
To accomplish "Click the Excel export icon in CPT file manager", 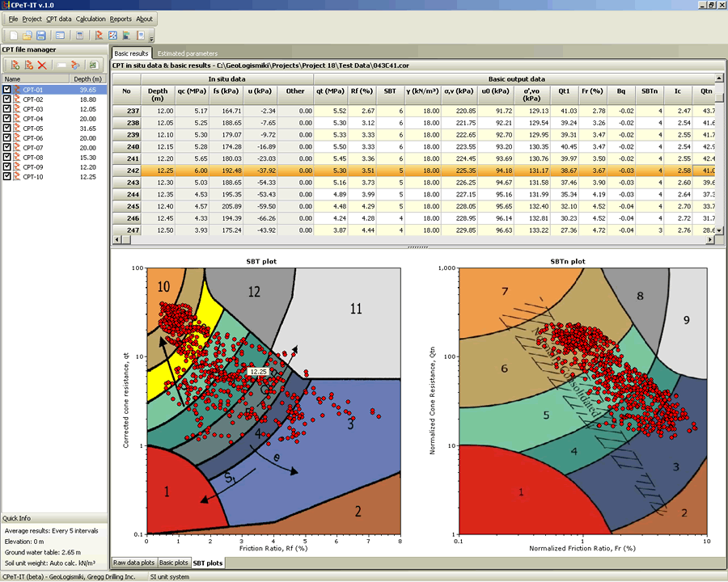I will click(x=93, y=65).
